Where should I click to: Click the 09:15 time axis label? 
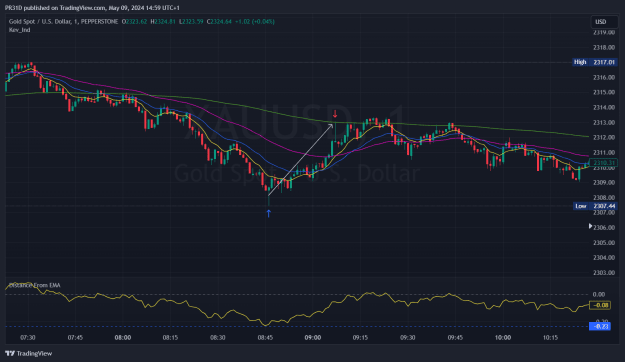pos(360,338)
